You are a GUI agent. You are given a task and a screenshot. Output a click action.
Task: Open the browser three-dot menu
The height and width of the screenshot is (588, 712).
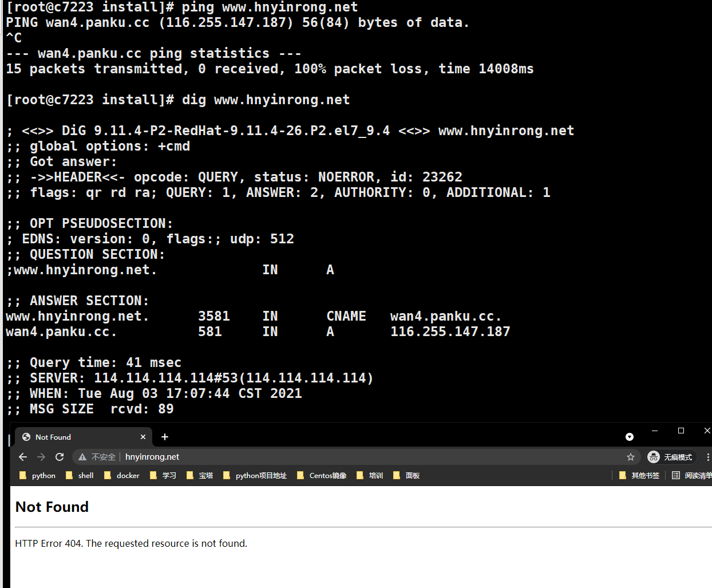coord(708,457)
